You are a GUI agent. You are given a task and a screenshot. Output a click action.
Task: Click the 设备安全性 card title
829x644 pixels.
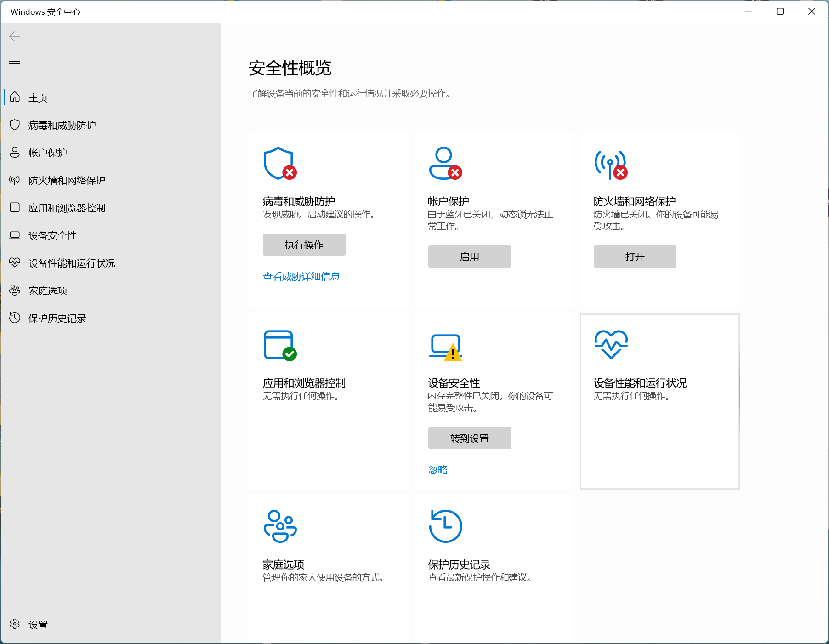(454, 383)
